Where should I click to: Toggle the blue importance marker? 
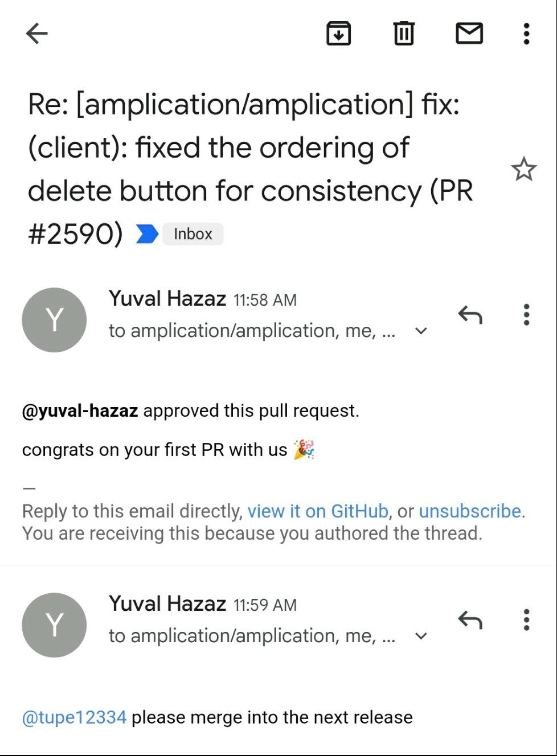click(x=147, y=234)
